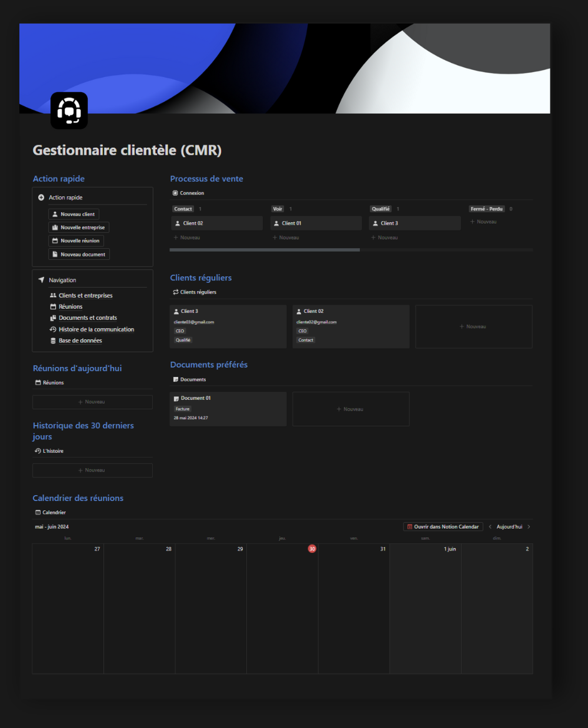The height and width of the screenshot is (728, 588).
Task: Add new card under Voir column
Action: click(286, 238)
